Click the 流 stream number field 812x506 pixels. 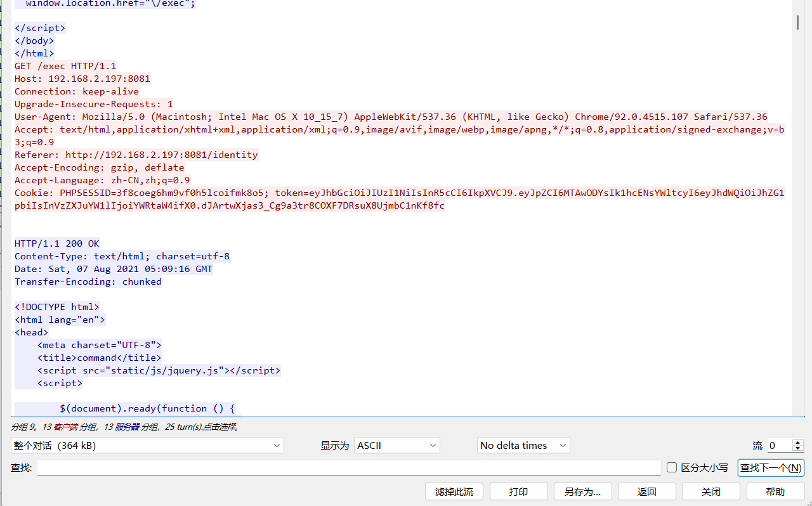point(779,446)
